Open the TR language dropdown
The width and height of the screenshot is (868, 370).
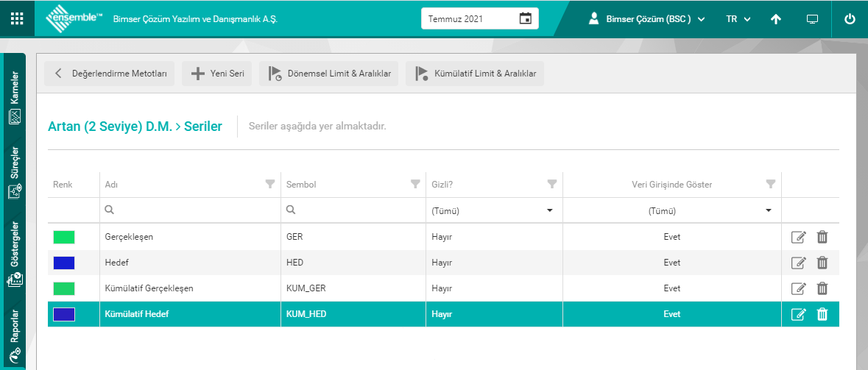738,19
